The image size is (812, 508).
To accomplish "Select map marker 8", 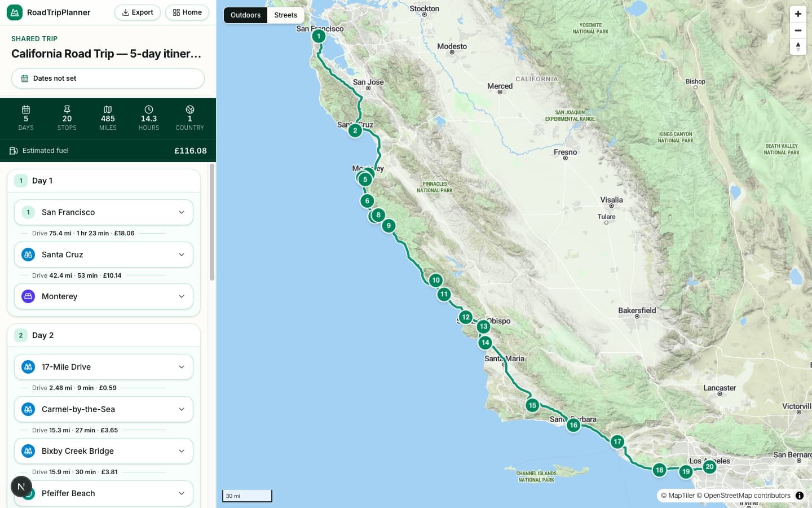I will tap(378, 215).
